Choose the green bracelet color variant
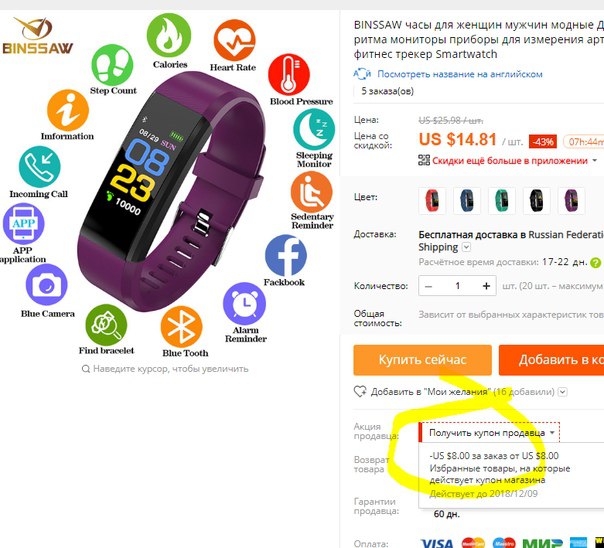Image resolution: width=604 pixels, height=548 pixels. coord(502,201)
